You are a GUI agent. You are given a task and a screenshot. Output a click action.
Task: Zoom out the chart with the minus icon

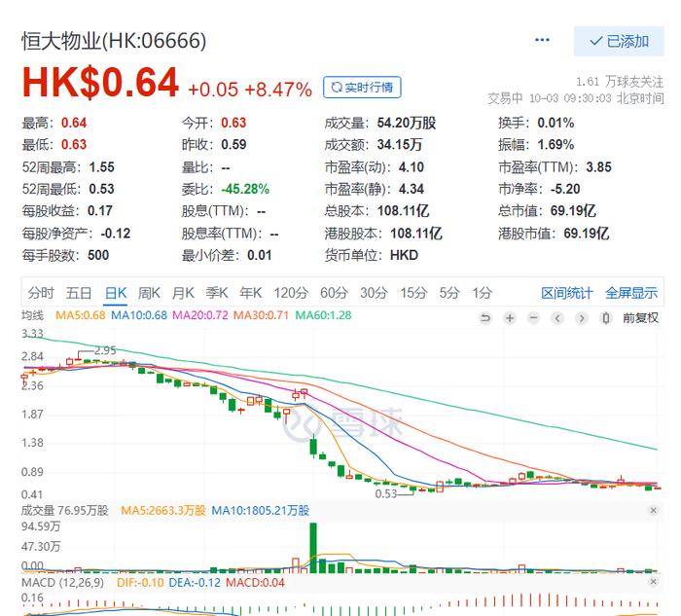(x=533, y=318)
